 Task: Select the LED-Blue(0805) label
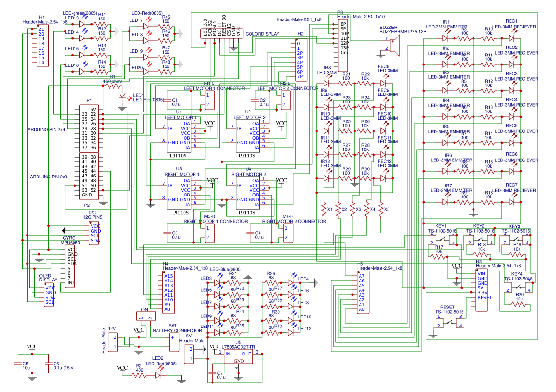226,269
